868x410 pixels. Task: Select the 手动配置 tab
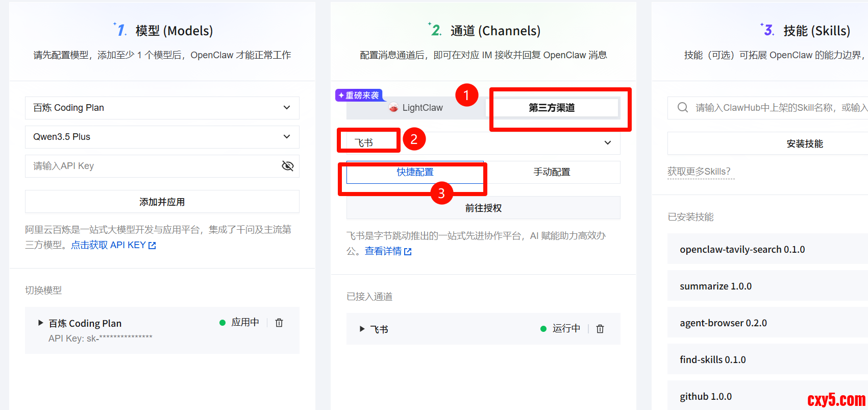(x=552, y=172)
